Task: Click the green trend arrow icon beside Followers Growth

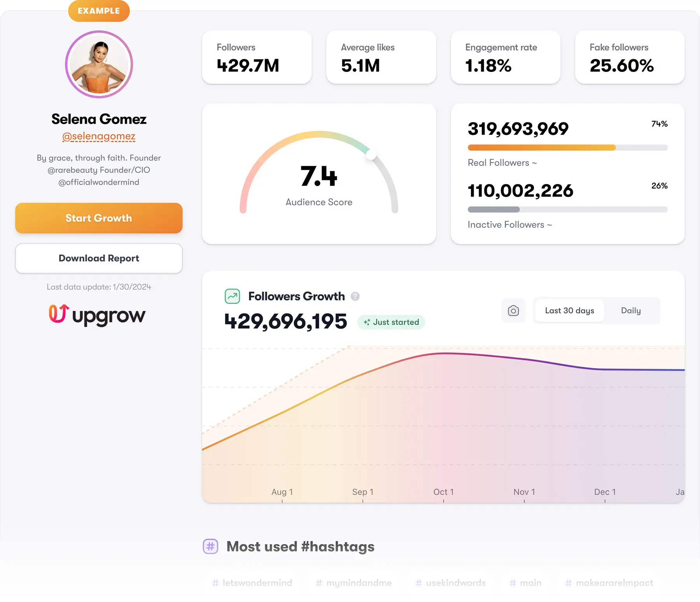Action: pyautogui.click(x=232, y=296)
